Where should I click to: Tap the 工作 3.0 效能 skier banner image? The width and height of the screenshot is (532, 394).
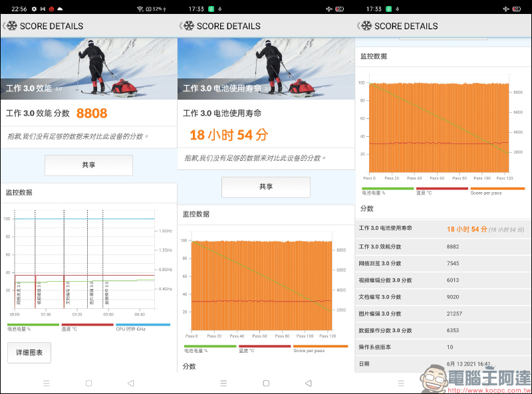click(x=88, y=68)
